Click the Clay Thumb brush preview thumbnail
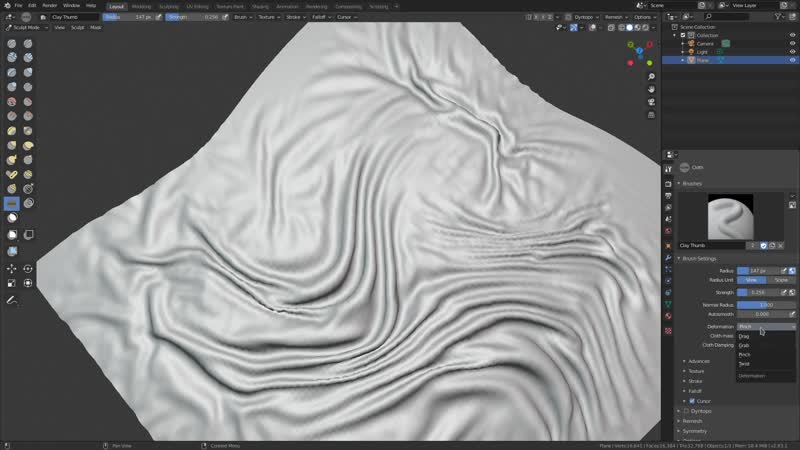The height and width of the screenshot is (450, 800). click(730, 217)
